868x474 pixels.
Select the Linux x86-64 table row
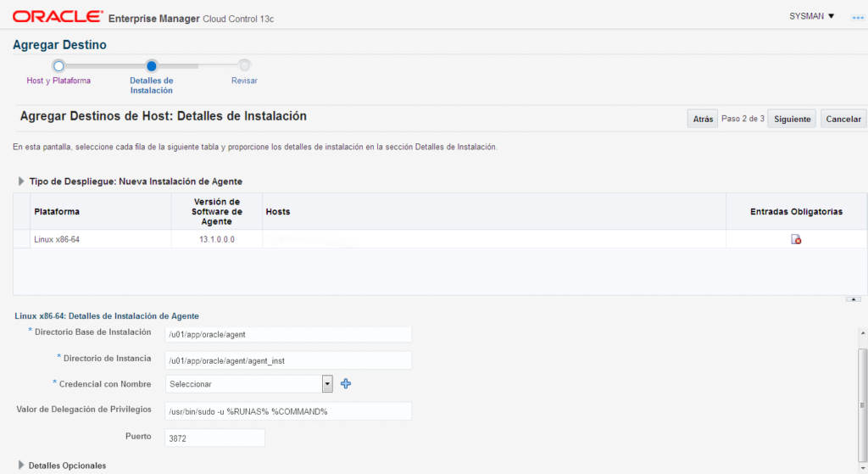pyautogui.click(x=440, y=239)
